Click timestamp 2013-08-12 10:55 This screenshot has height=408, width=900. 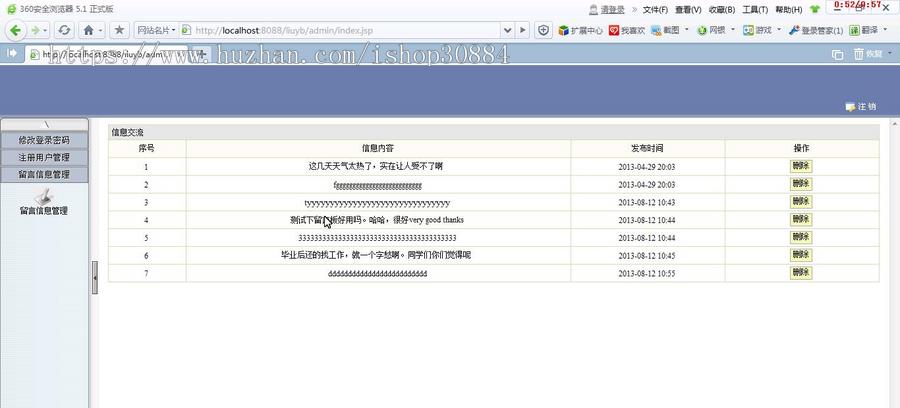coord(647,274)
